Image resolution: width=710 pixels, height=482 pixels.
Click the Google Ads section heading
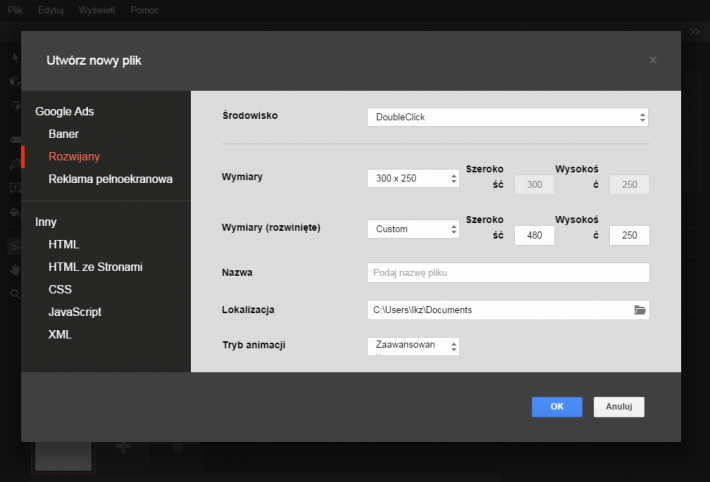click(65, 111)
